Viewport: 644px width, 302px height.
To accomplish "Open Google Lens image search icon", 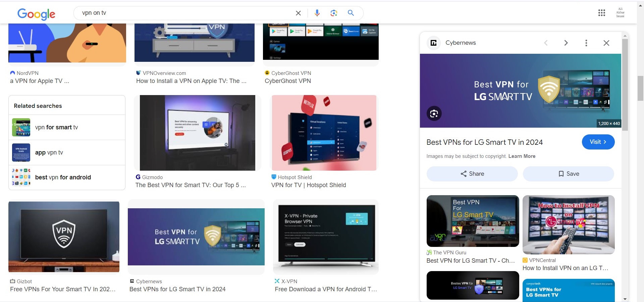I will [334, 13].
